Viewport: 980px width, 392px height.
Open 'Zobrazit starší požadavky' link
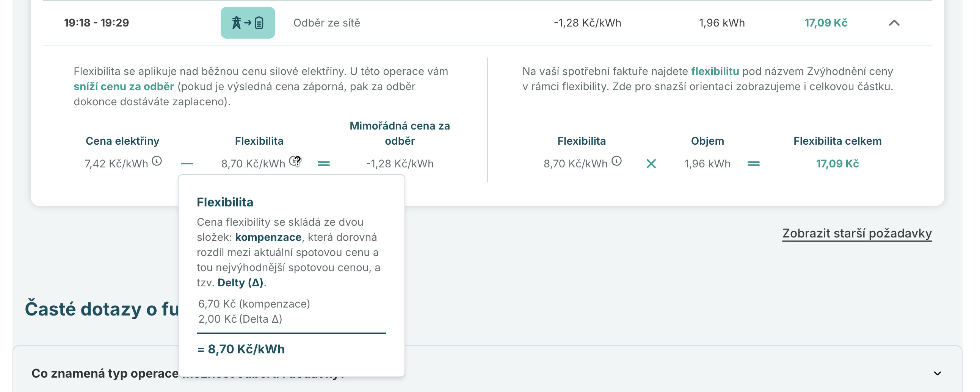point(857,233)
